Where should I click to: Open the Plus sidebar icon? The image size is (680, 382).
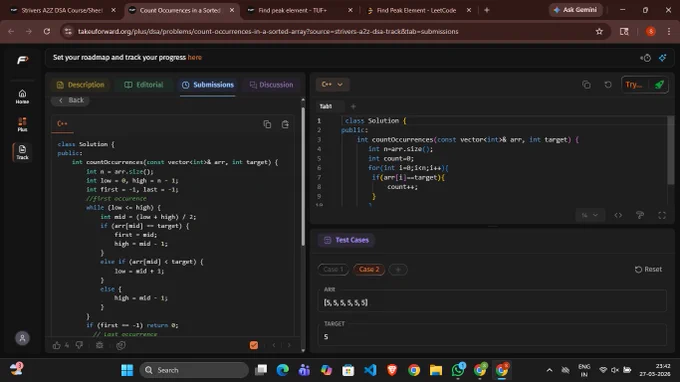pyautogui.click(x=22, y=124)
